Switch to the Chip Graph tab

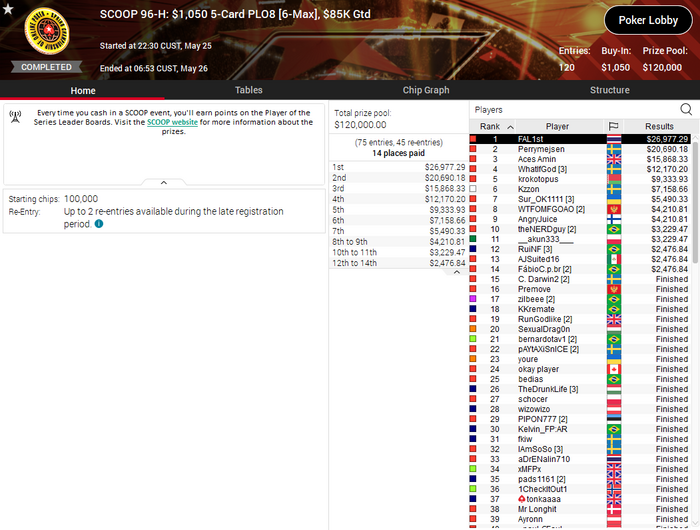426,90
